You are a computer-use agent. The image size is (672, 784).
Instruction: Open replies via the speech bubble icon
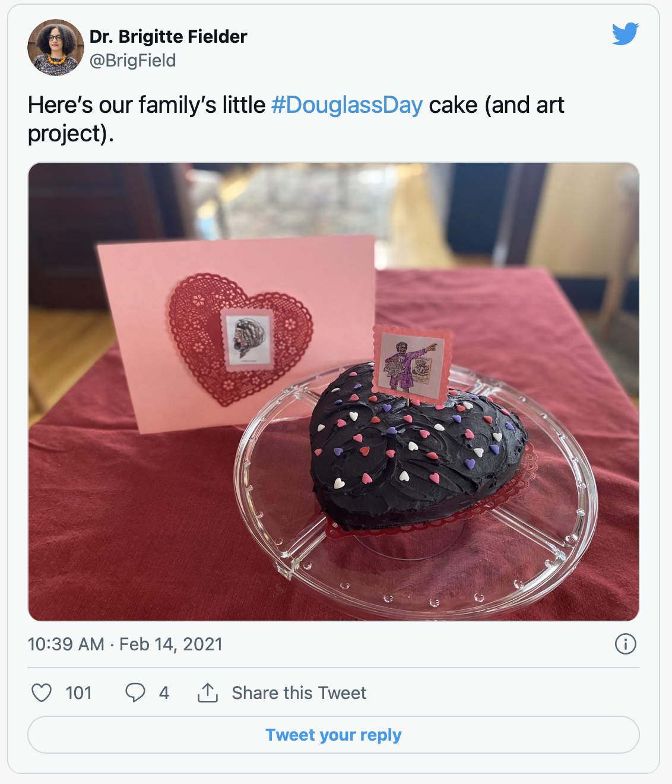[x=135, y=693]
